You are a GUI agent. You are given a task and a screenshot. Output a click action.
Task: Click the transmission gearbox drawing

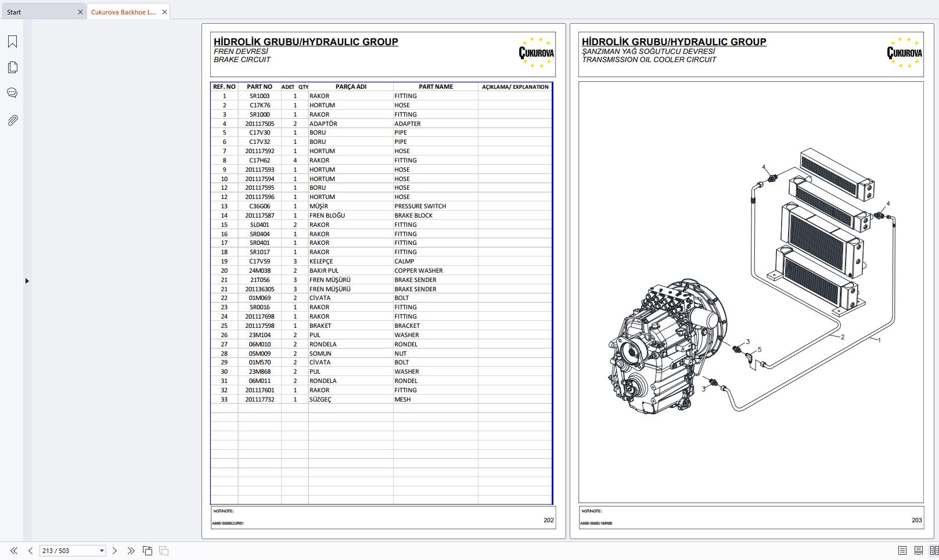668,345
